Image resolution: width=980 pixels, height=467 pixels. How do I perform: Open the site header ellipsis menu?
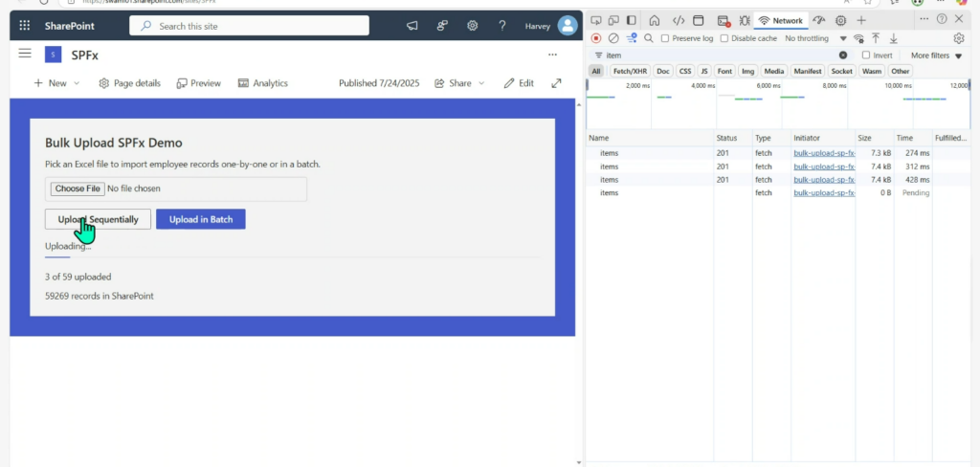(x=552, y=55)
